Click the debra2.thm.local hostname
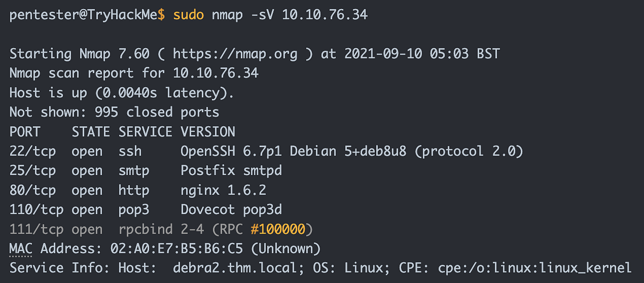Image resolution: width=644 pixels, height=283 pixels. coord(235,268)
